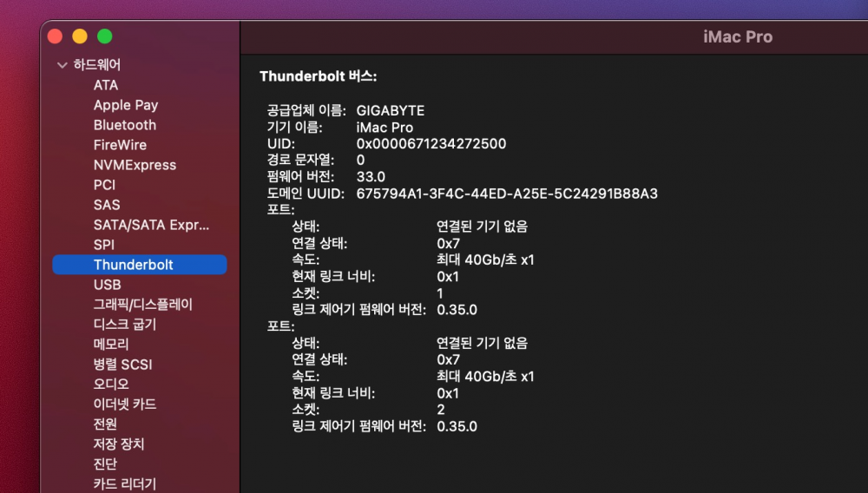Click the 소켓 value 1
This screenshot has width=868, height=493.
coord(440,293)
